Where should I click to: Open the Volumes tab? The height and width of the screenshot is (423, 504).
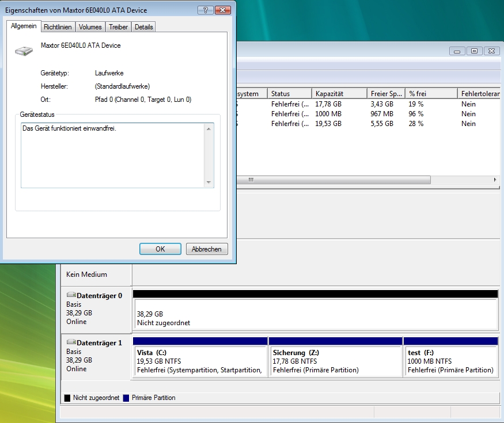pos(90,27)
